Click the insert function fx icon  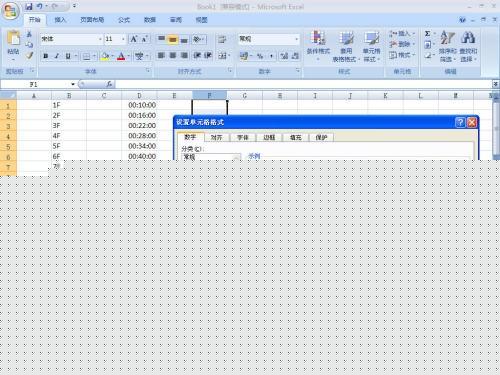(109, 84)
